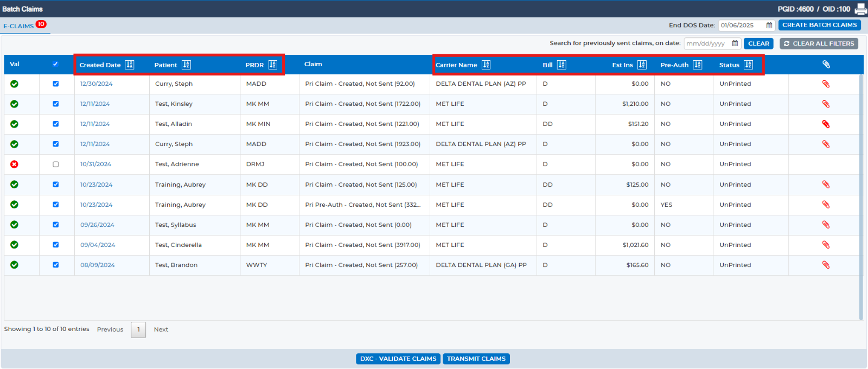Screen dimensions: 868x369
Task: Go to page 1 of entries
Action: pyautogui.click(x=138, y=329)
